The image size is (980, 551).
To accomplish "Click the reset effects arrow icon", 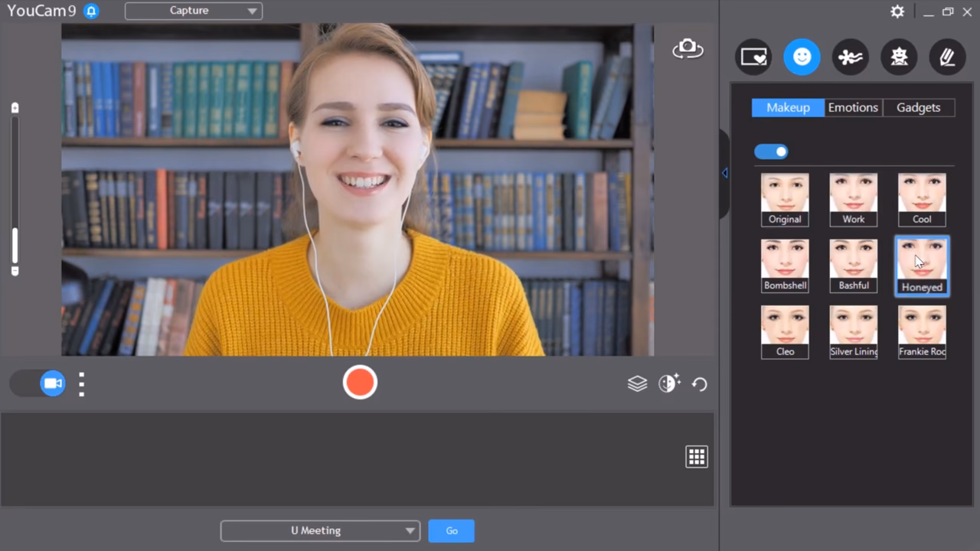I will 699,383.
